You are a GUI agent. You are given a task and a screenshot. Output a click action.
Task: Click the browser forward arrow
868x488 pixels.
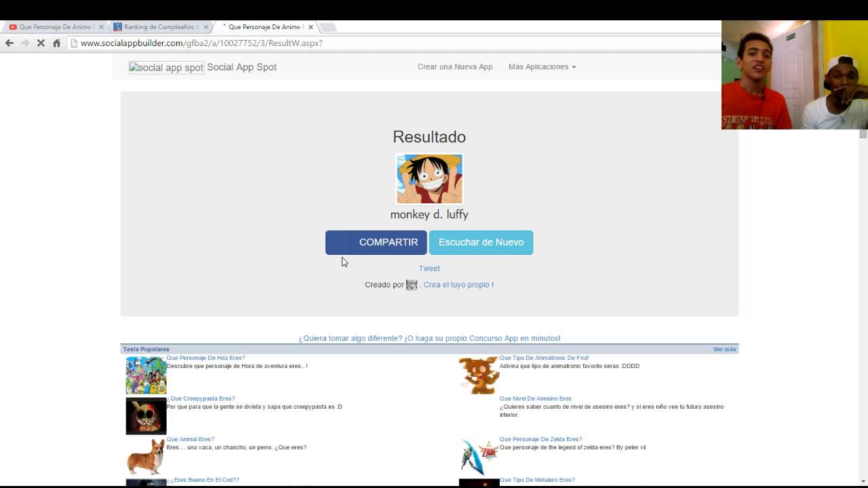click(x=25, y=43)
